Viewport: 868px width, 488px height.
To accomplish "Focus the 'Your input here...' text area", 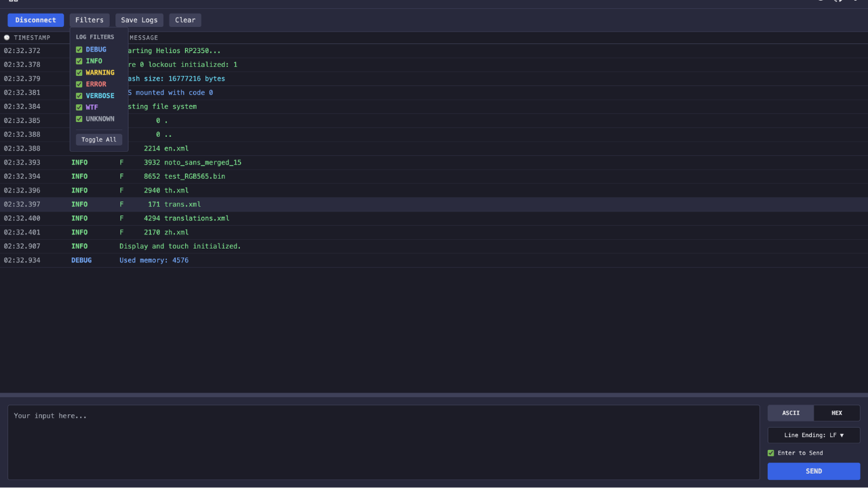I will pos(383,442).
